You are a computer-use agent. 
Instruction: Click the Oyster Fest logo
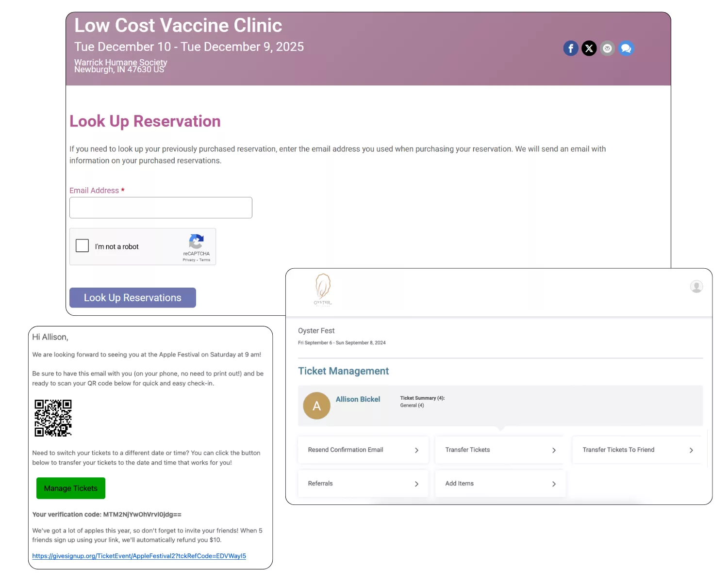[323, 290]
